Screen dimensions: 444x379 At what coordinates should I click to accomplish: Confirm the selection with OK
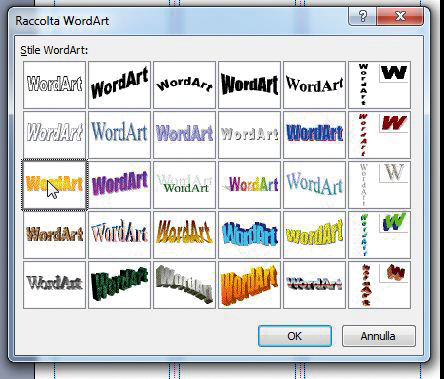tap(295, 336)
